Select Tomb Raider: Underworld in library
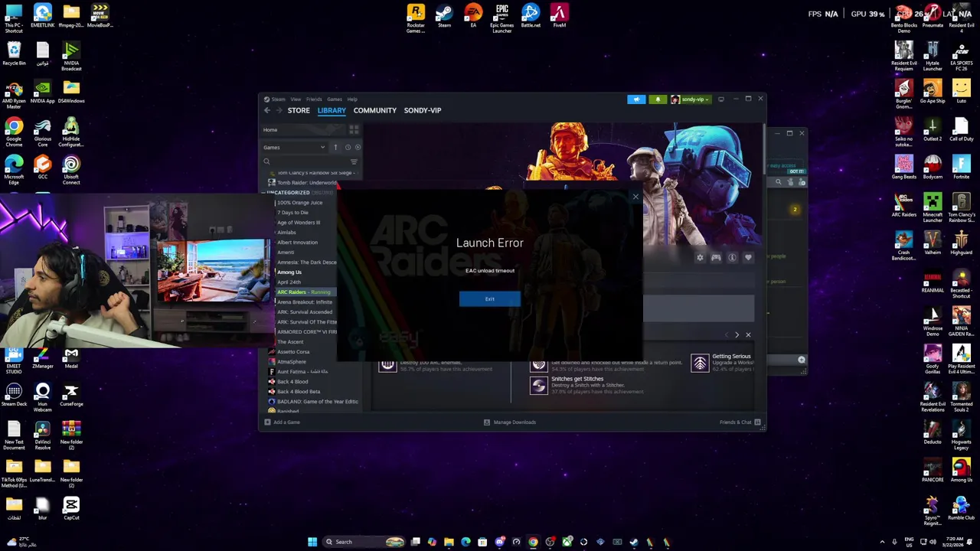The height and width of the screenshot is (551, 980). pos(306,183)
